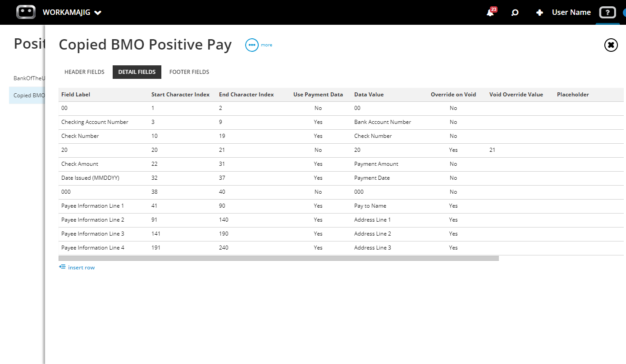Screen dimensions: 626x364
Task: Select the DETAIL FIELDS tab
Action: (137, 72)
